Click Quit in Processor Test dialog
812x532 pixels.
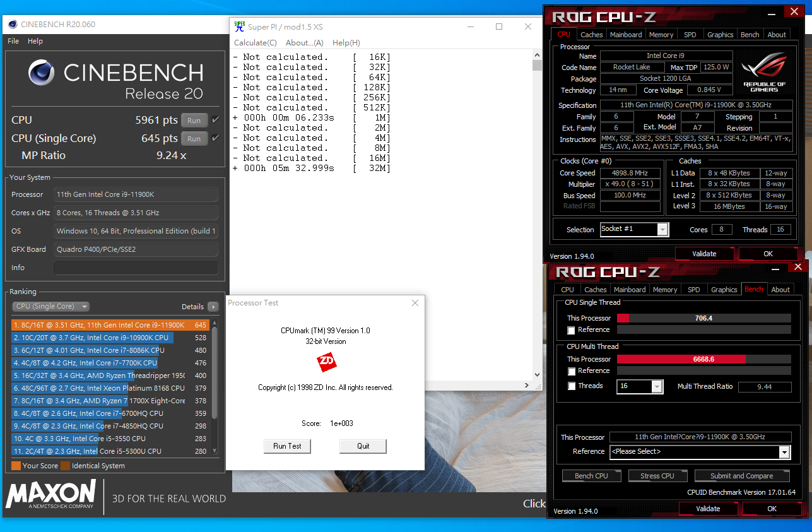(x=363, y=446)
